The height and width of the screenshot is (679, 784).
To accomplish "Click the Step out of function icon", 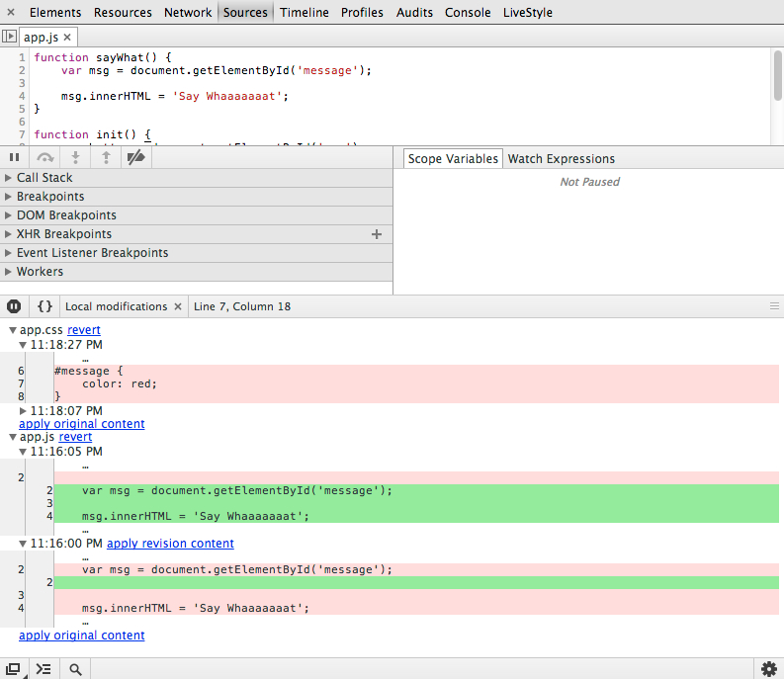I will coord(106,157).
